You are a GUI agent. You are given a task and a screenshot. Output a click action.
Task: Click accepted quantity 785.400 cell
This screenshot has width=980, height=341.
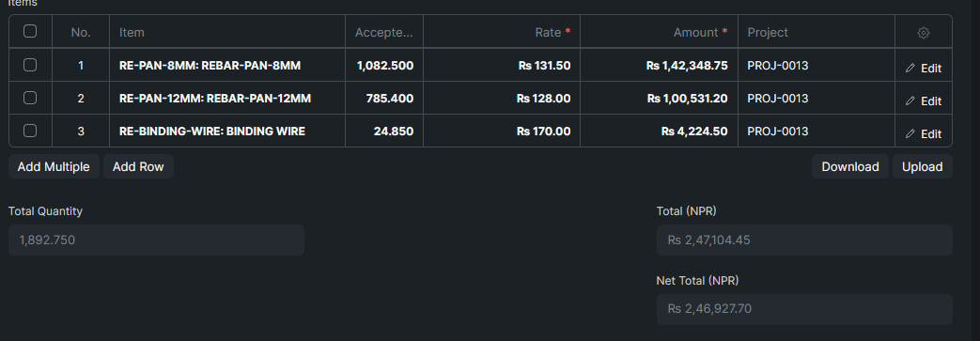[x=384, y=98]
